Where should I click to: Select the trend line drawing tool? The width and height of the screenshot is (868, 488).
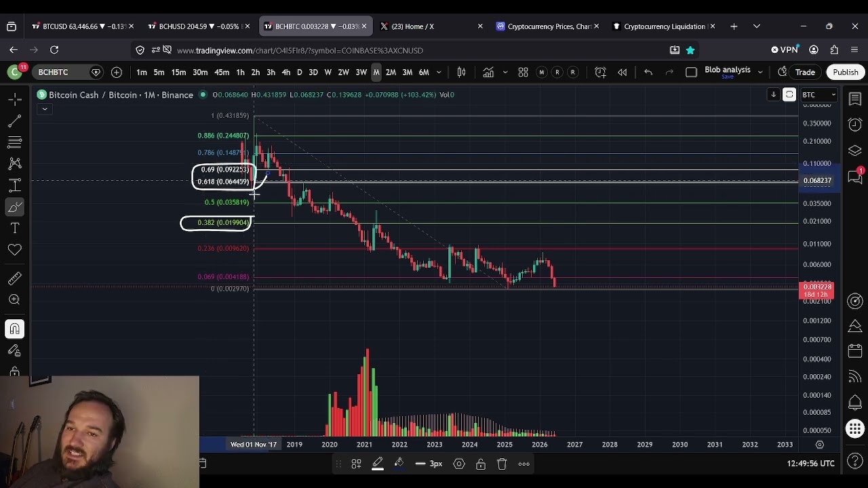coord(14,121)
